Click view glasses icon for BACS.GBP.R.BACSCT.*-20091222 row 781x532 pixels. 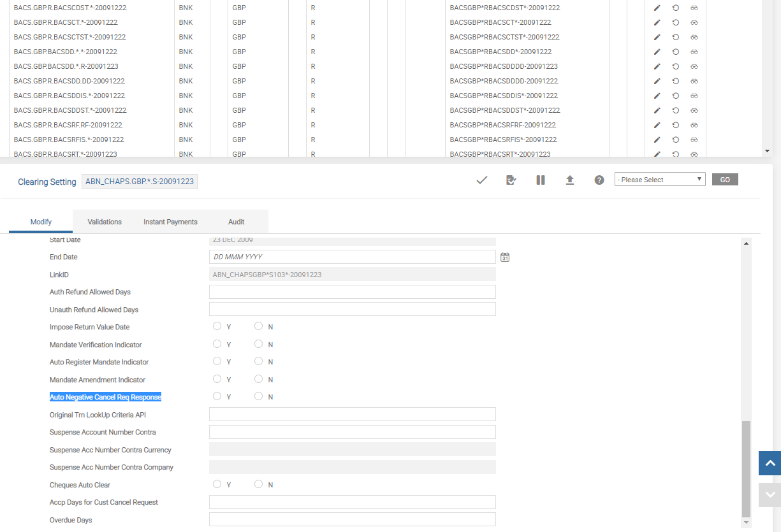tap(694, 22)
